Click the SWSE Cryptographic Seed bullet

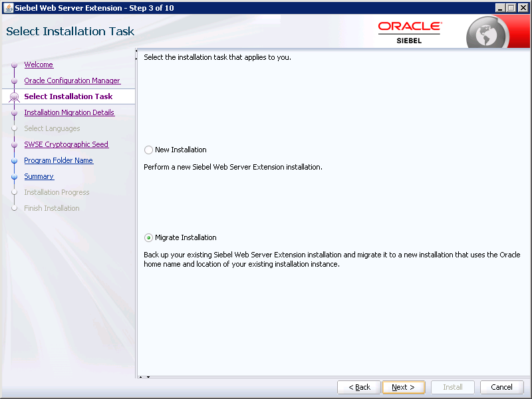coord(14,145)
